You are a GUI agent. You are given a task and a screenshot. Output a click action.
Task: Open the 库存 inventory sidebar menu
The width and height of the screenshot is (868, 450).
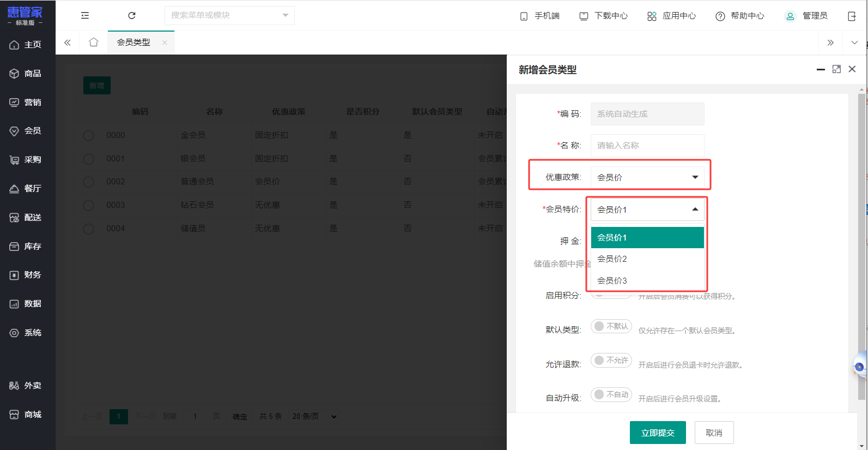(x=26, y=247)
